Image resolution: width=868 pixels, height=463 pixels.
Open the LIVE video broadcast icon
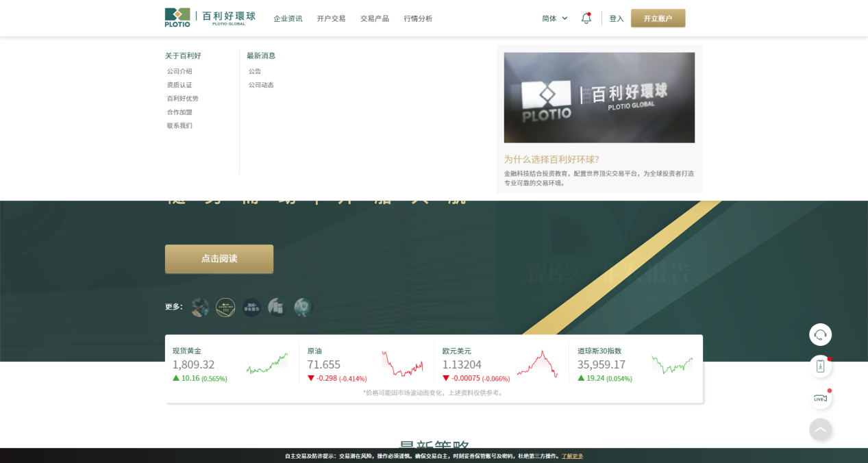coord(820,398)
